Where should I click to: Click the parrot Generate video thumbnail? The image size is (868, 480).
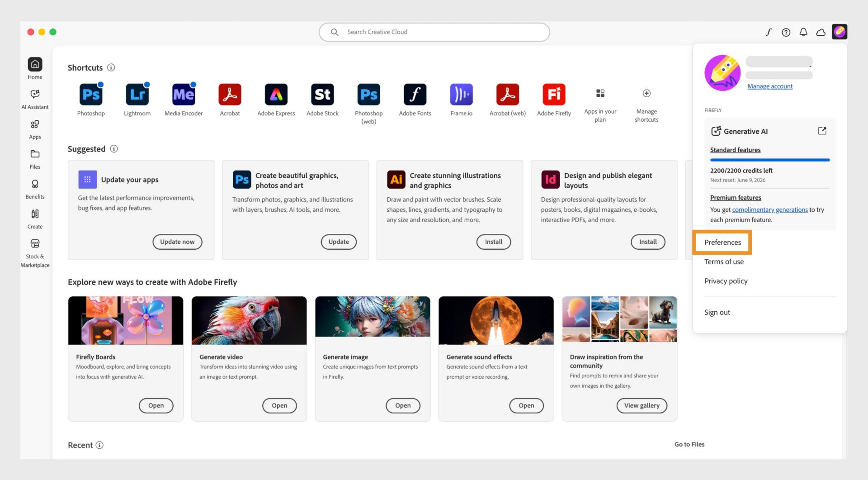pos(249,320)
